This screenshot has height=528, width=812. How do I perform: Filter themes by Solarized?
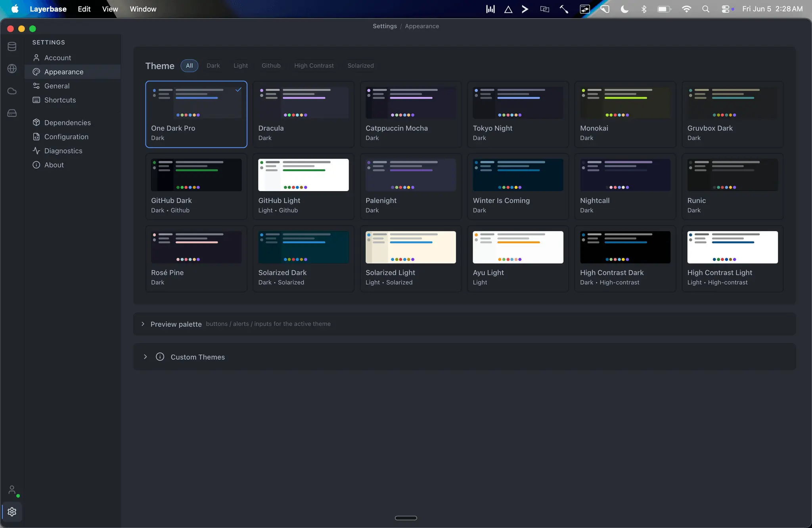(x=361, y=66)
